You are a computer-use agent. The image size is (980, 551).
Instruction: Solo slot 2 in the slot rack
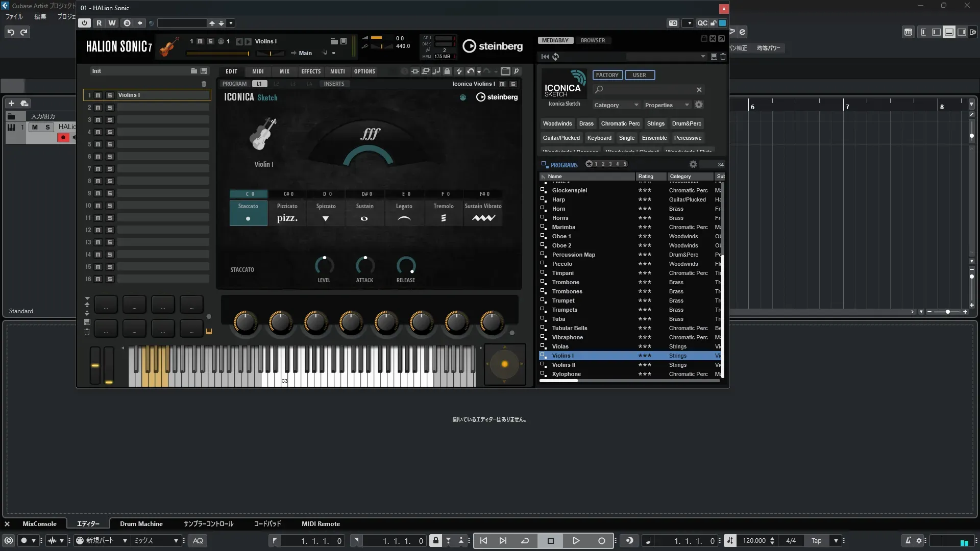pos(110,108)
